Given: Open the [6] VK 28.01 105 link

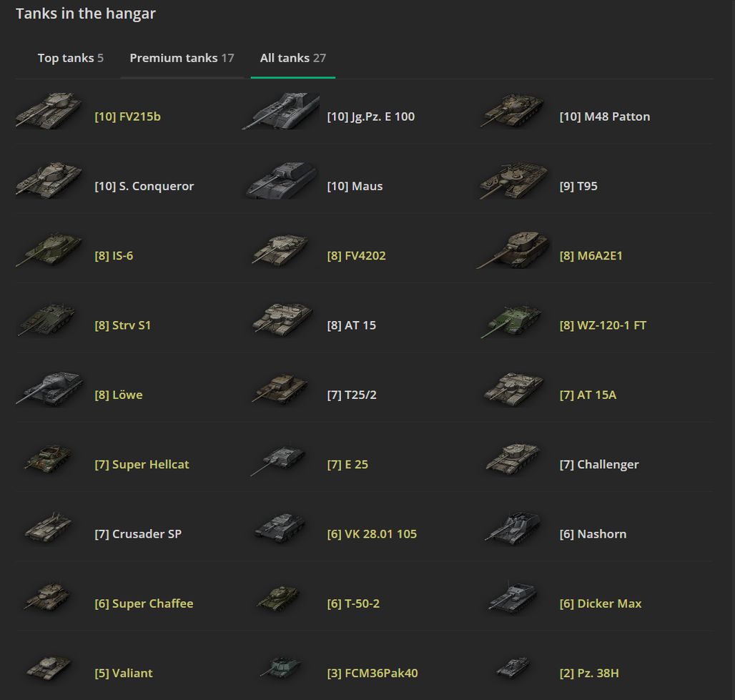Looking at the screenshot, I should coord(372,534).
